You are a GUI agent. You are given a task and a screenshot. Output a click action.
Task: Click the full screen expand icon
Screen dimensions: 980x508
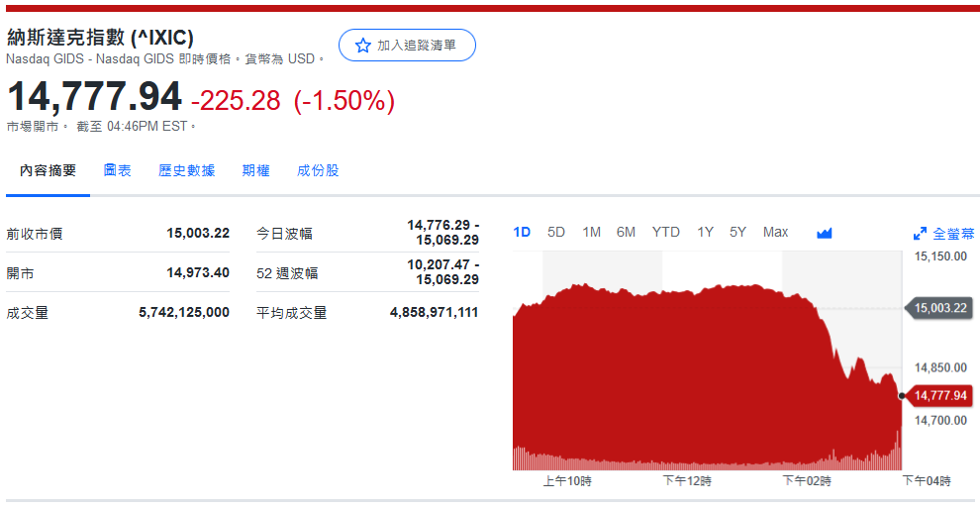point(920,234)
